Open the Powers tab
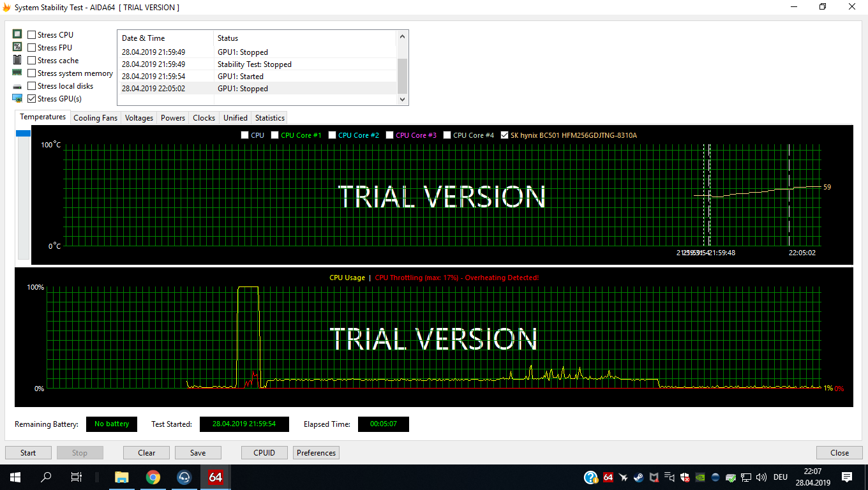The width and height of the screenshot is (868, 490). [x=173, y=118]
